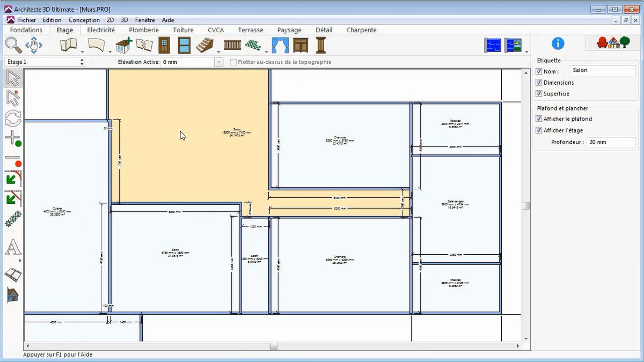644x362 pixels.
Task: Click the blue curtains icon
Action: click(280, 45)
